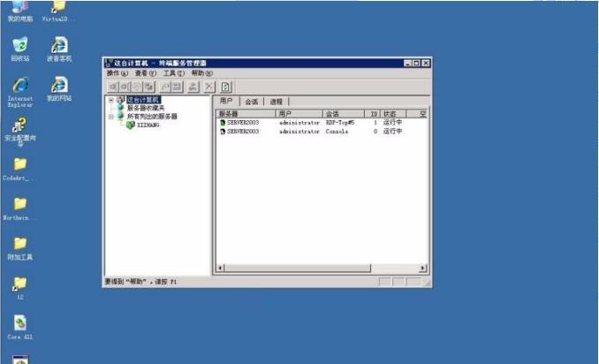The width and height of the screenshot is (599, 364).
Task: Click the End Process X toolbar icon
Action: click(209, 87)
